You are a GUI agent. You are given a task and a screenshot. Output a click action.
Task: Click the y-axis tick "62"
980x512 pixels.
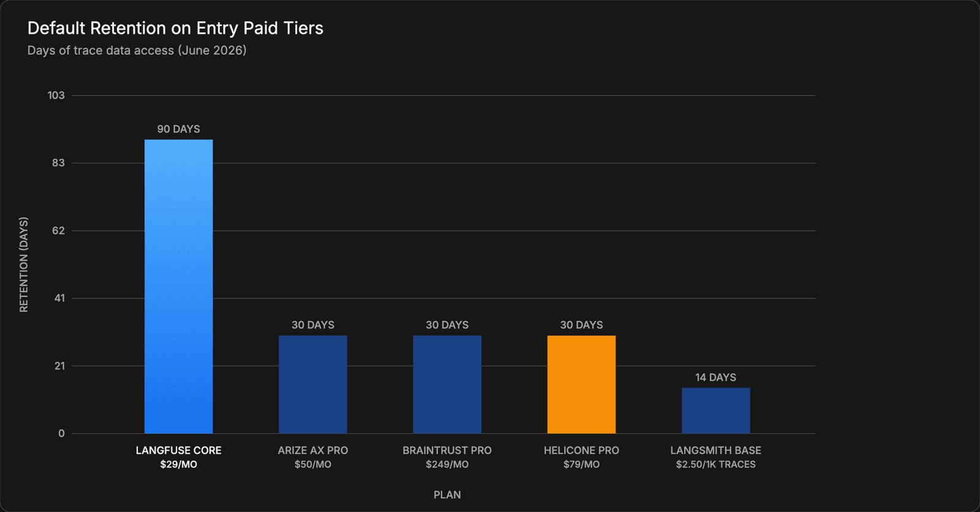[x=58, y=231]
